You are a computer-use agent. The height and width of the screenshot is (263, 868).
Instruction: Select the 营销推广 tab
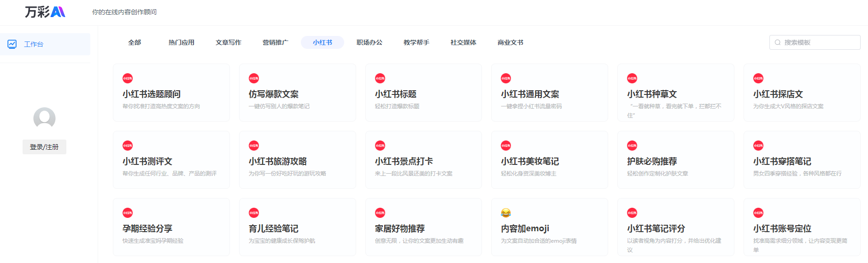pos(276,42)
